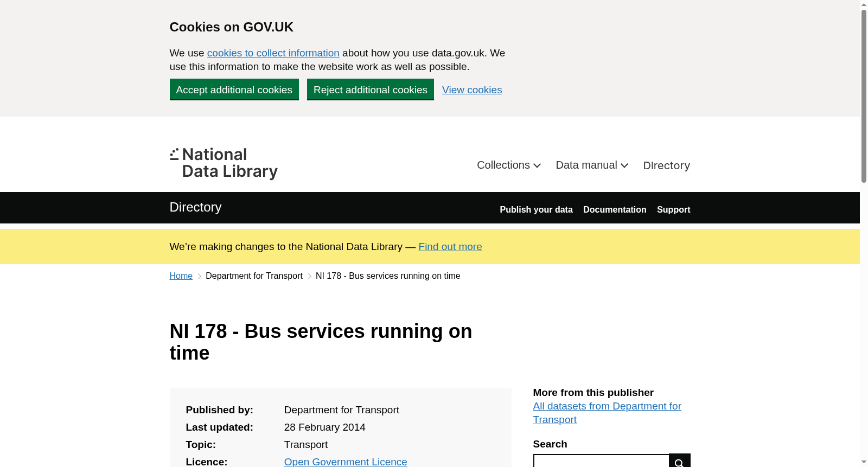
Task: Click the Directory heading in black bar
Action: click(x=195, y=207)
